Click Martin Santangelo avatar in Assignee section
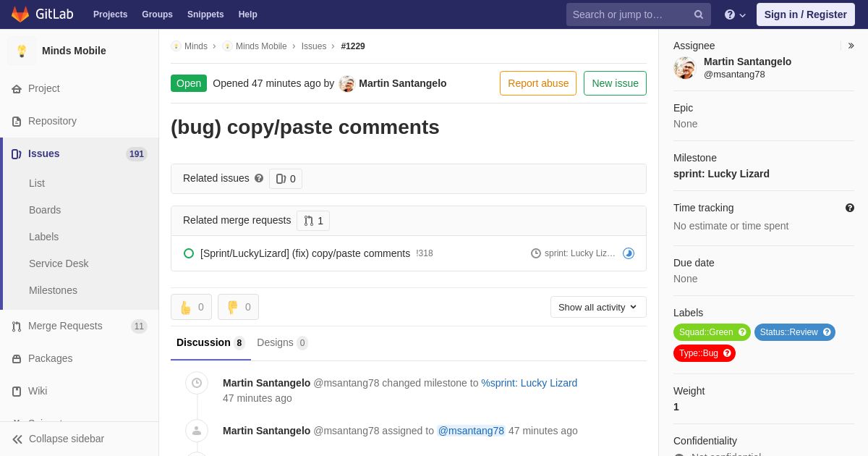The height and width of the screenshot is (456, 868). (684, 68)
